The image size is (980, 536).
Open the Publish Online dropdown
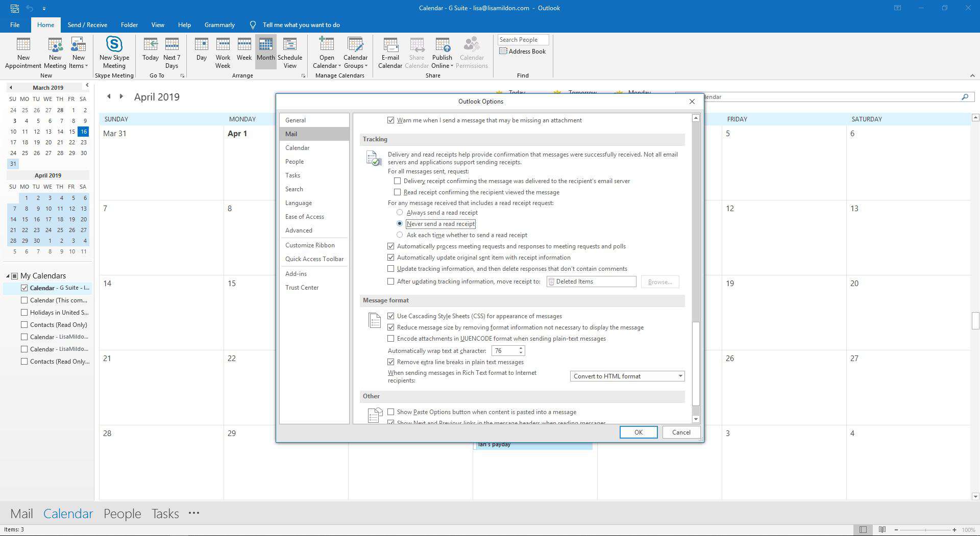click(442, 53)
